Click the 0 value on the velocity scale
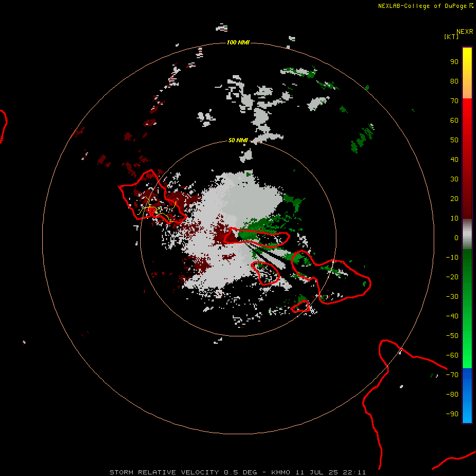Screen dimensions: 476x476 coord(456,238)
